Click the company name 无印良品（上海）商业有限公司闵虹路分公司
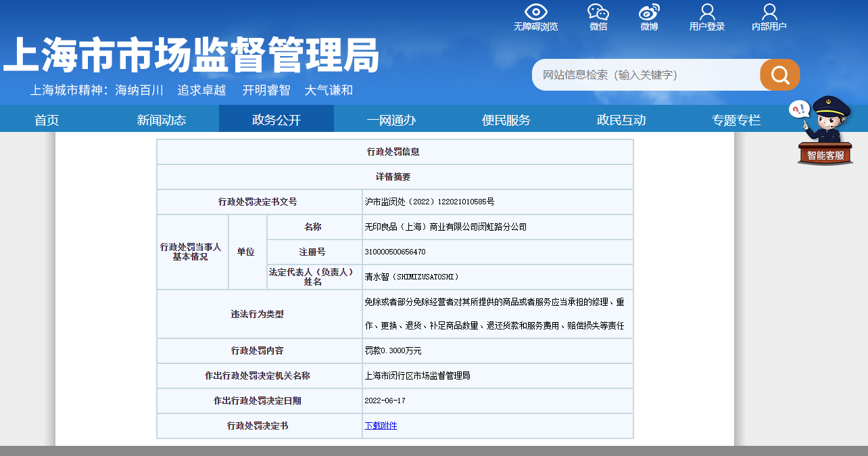The width and height of the screenshot is (868, 456). (x=445, y=227)
